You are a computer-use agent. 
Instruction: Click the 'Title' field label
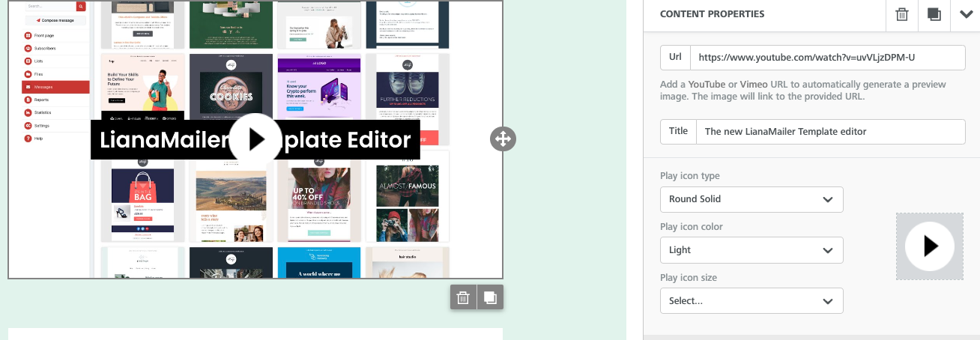(678, 131)
